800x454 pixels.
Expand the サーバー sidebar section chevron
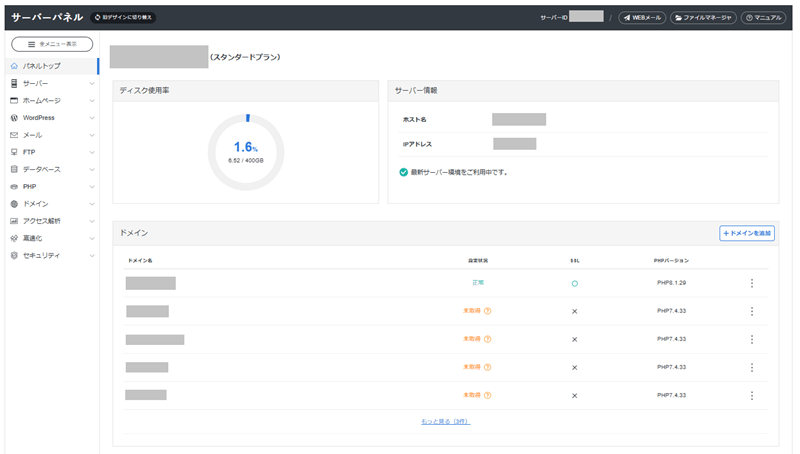coord(92,83)
